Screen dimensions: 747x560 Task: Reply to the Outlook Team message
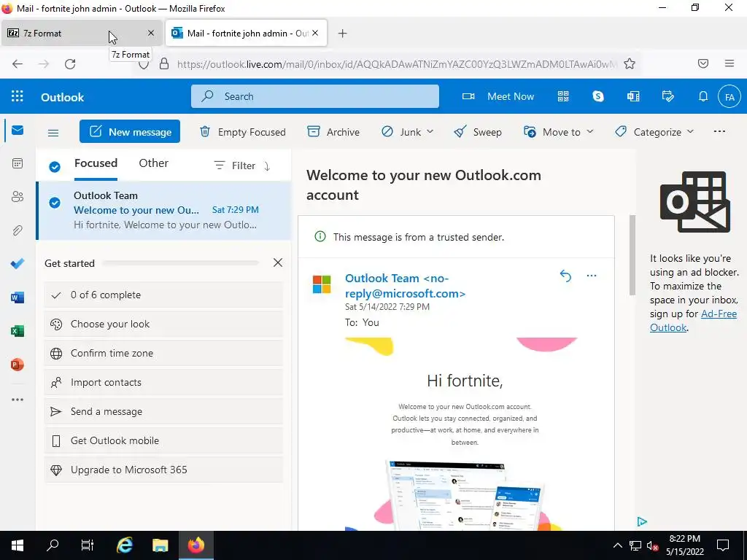click(565, 276)
